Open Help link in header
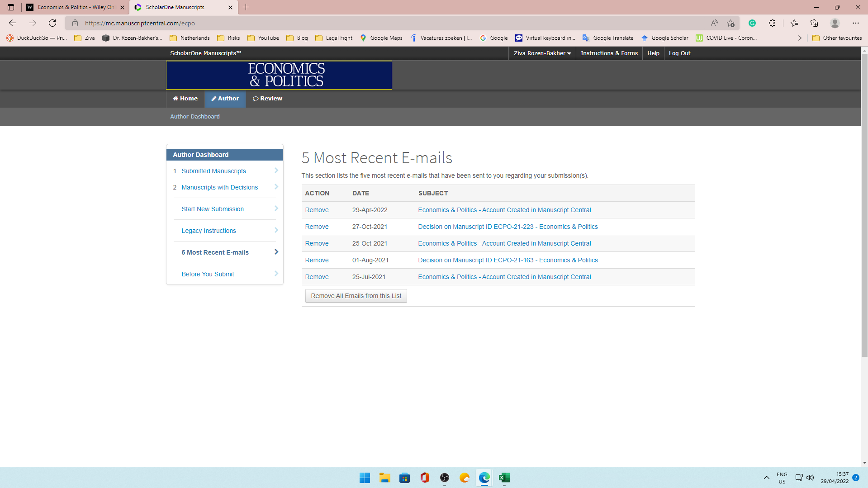The width and height of the screenshot is (868, 488). tap(653, 53)
